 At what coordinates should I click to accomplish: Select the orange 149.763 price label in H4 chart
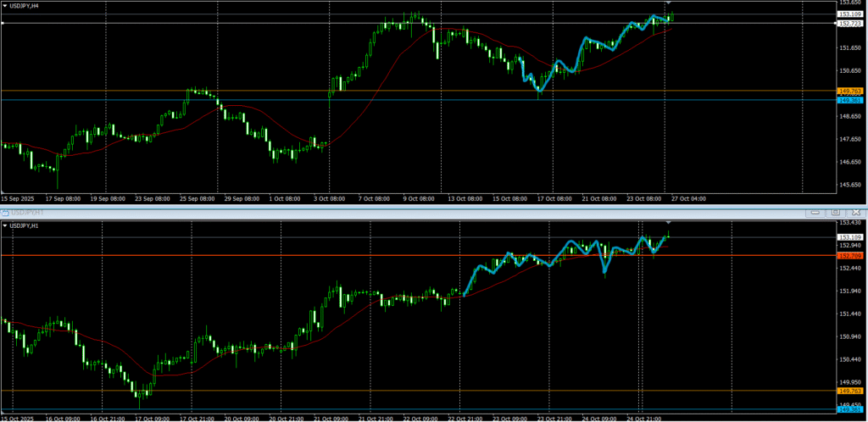pos(849,91)
